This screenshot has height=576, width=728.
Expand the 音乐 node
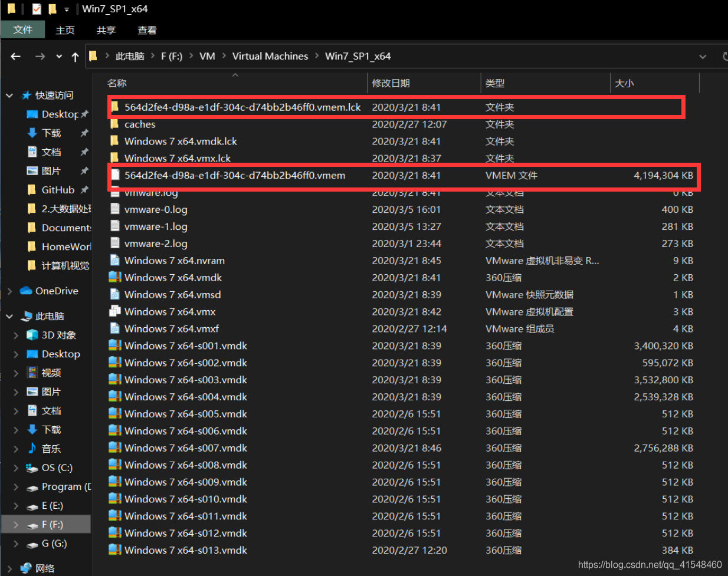click(17, 449)
